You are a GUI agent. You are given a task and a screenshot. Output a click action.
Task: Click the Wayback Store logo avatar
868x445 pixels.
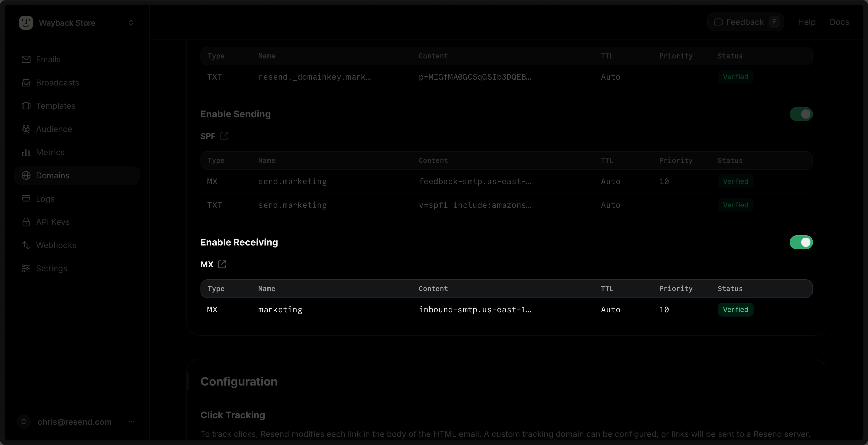(26, 23)
